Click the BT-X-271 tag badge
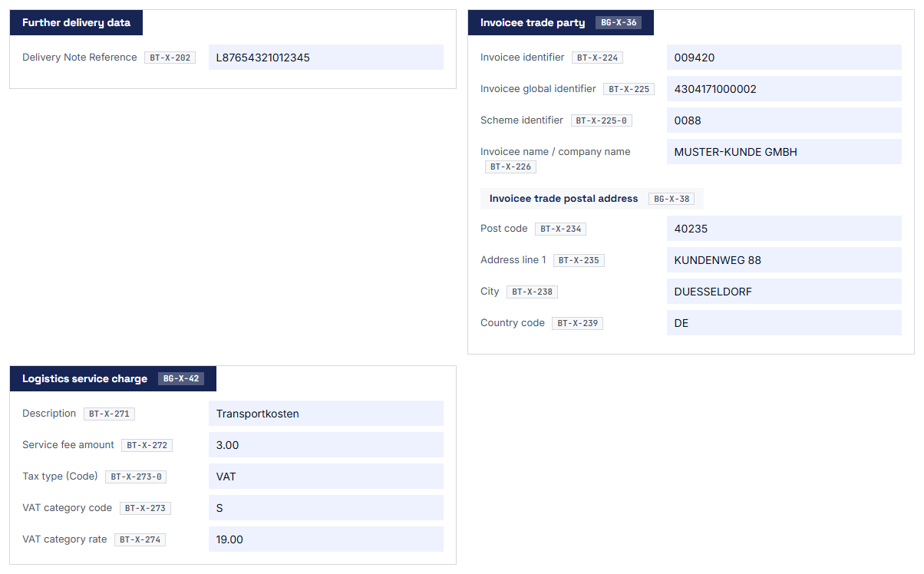The height and width of the screenshot is (574, 924). pyautogui.click(x=110, y=414)
